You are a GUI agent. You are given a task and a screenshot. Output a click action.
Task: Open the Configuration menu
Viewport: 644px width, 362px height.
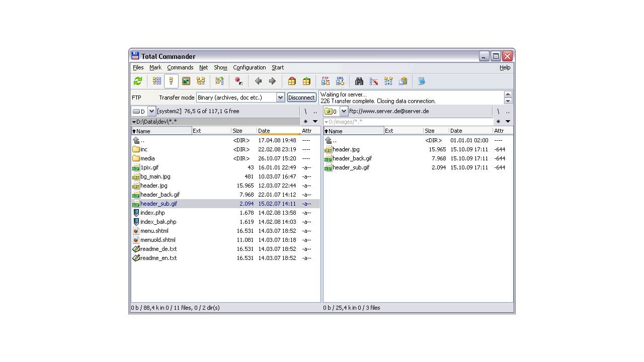pyautogui.click(x=249, y=67)
